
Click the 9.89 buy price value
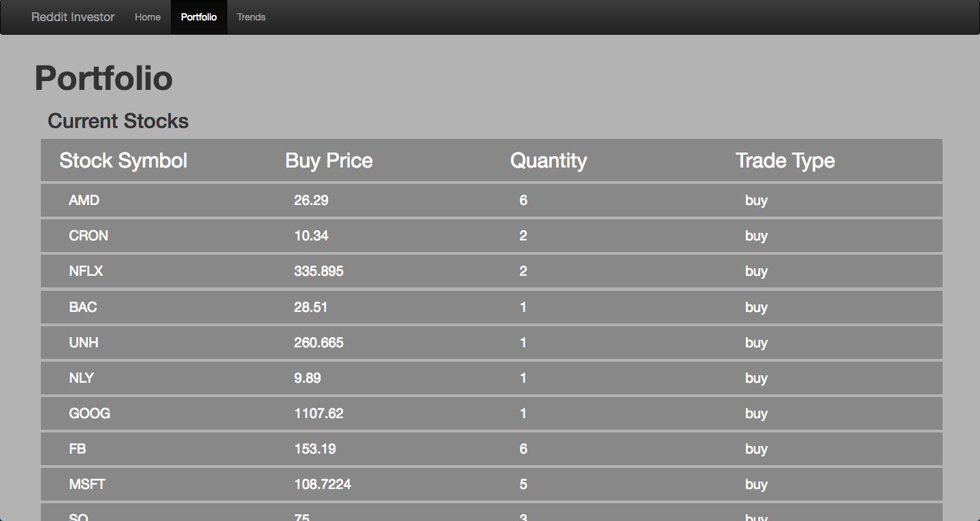pyautogui.click(x=308, y=378)
